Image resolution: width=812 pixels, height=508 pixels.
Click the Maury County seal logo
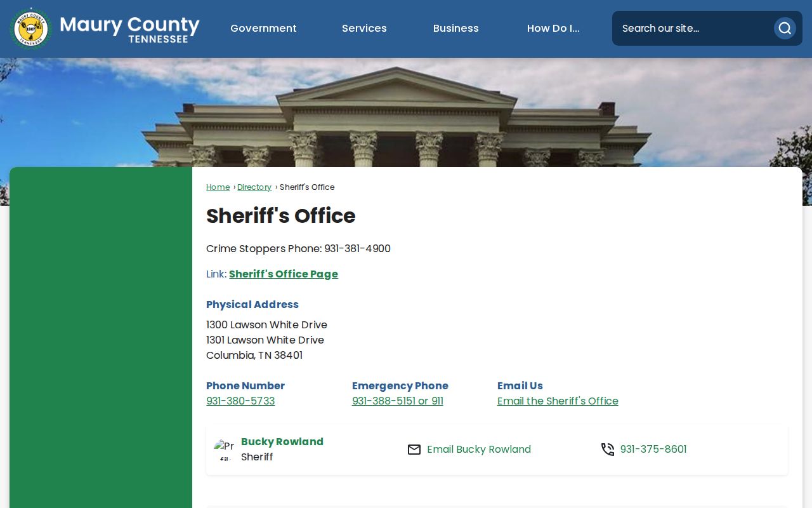coord(30,29)
